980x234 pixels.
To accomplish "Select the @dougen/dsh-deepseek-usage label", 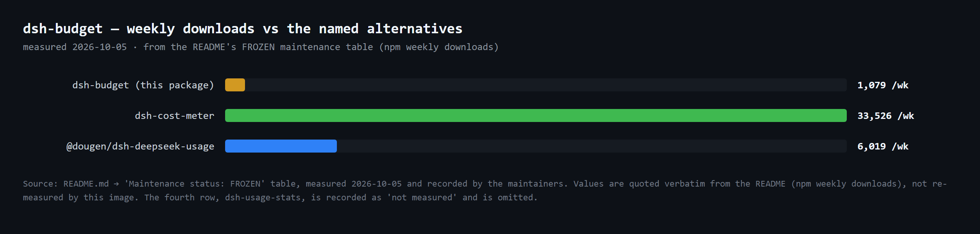I will 140,146.
